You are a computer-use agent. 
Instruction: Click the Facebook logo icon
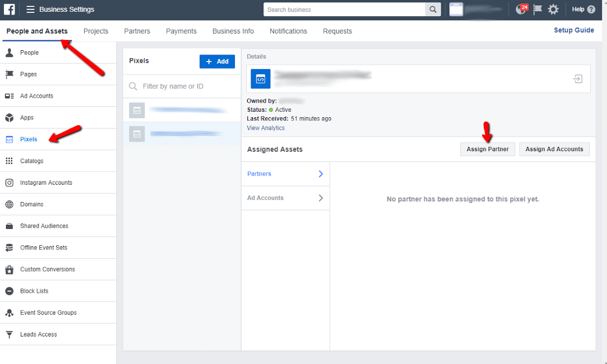point(9,9)
